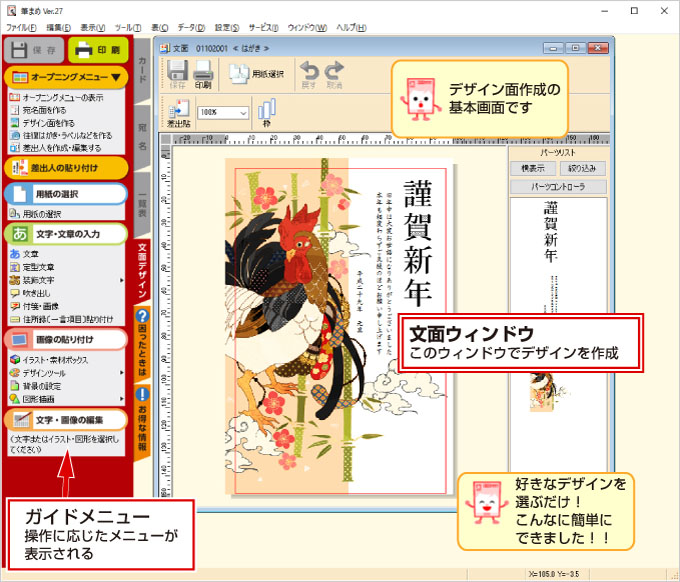Minimize the 文面 document window
This screenshot has width=680, height=582.
click(553, 48)
